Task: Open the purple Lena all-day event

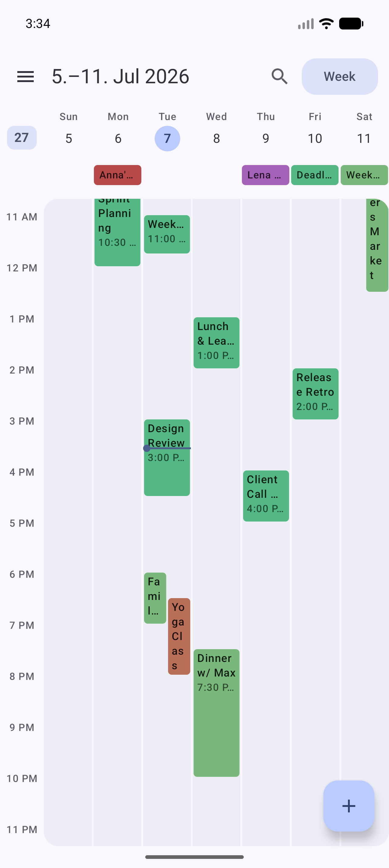Action: pyautogui.click(x=265, y=175)
